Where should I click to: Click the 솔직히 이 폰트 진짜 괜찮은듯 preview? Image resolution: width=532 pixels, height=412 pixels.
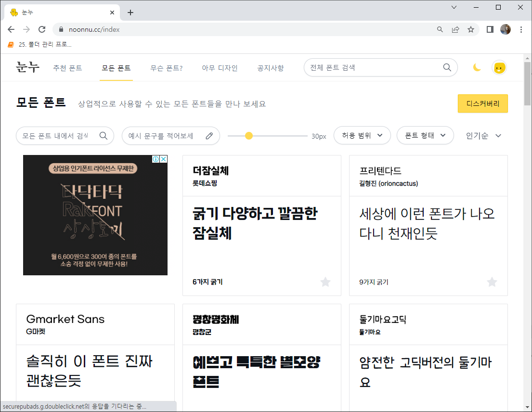[89, 371]
